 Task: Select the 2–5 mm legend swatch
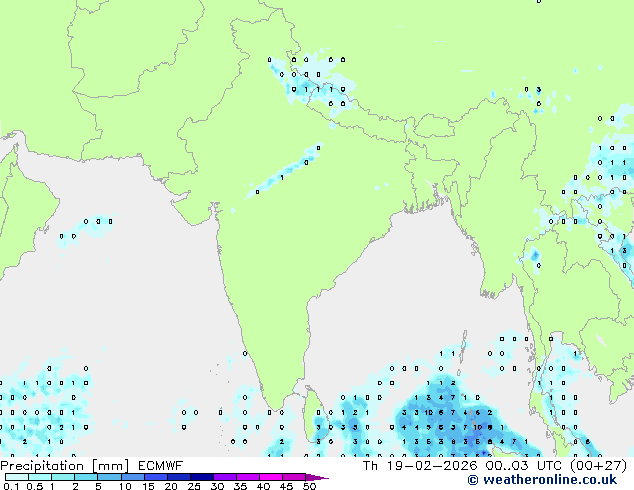pyautogui.click(x=86, y=477)
